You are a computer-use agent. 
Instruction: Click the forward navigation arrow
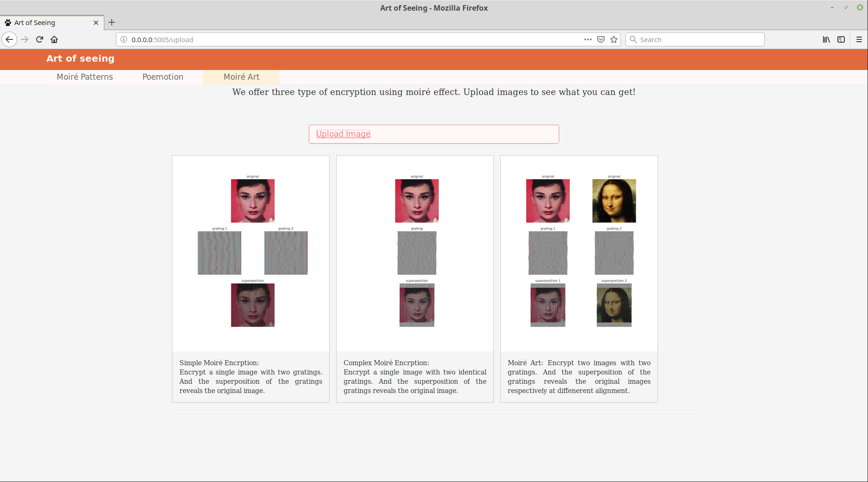(x=25, y=39)
